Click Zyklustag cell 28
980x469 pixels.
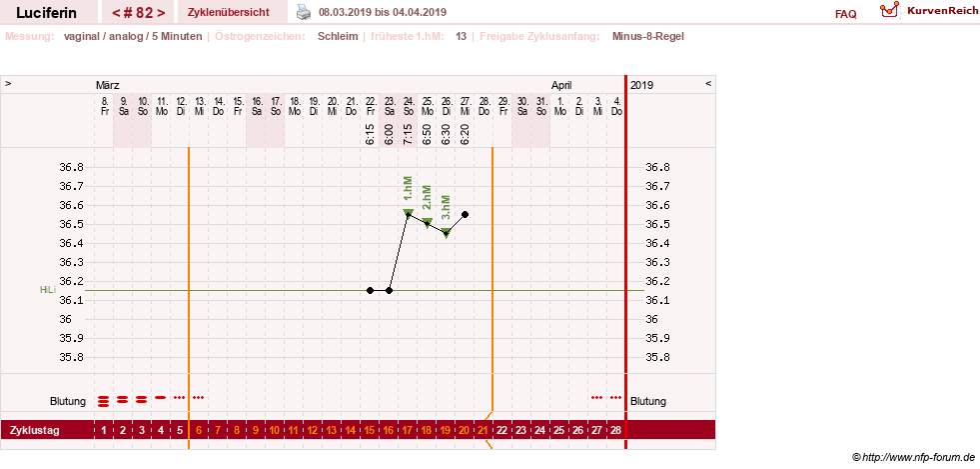[615, 430]
